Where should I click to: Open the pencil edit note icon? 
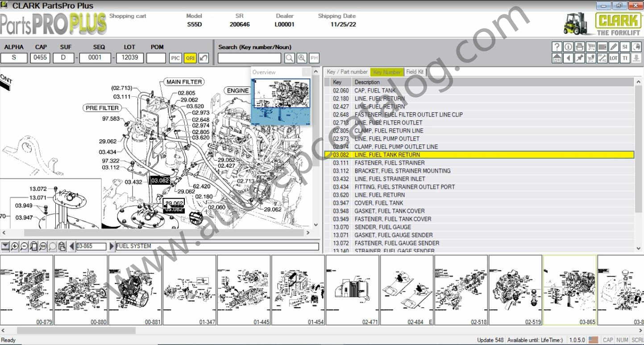tap(614, 47)
